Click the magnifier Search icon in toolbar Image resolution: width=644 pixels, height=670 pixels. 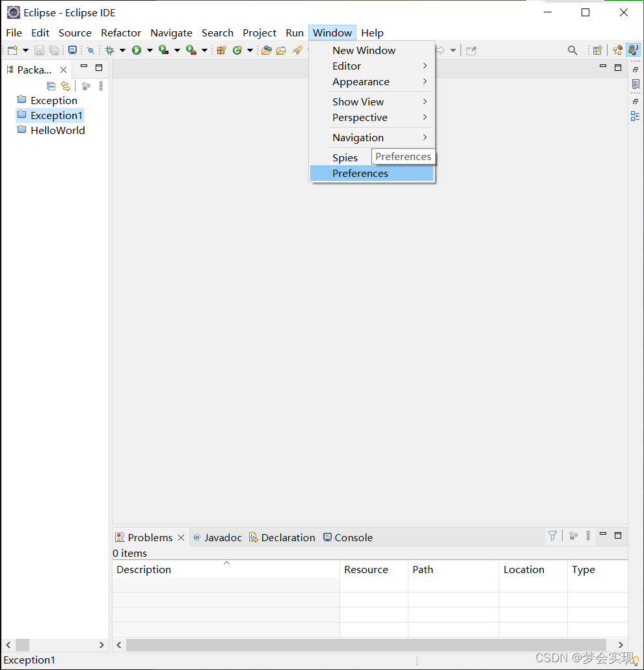[572, 51]
